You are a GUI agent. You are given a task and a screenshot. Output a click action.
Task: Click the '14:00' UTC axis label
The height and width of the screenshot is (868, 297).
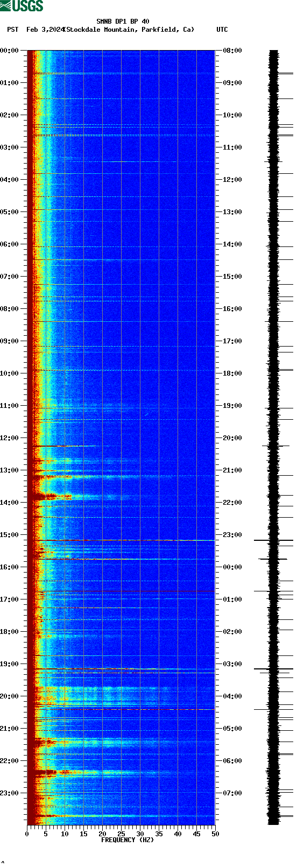pyautogui.click(x=232, y=244)
